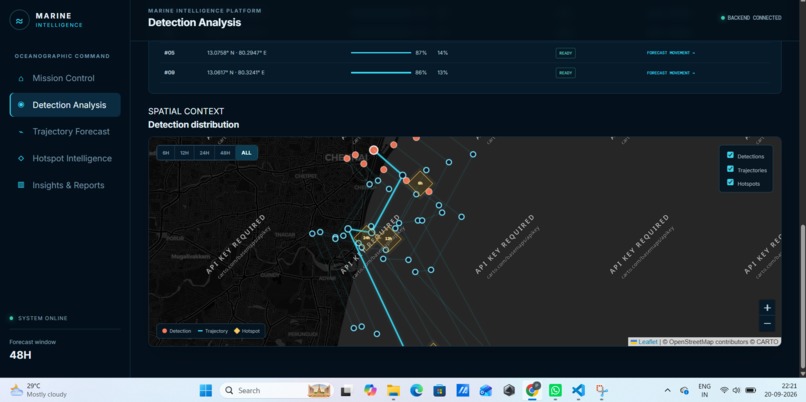Screen dimensions: 806x402
Task: Click the 87% confidence bar for #05
Action: click(381, 53)
